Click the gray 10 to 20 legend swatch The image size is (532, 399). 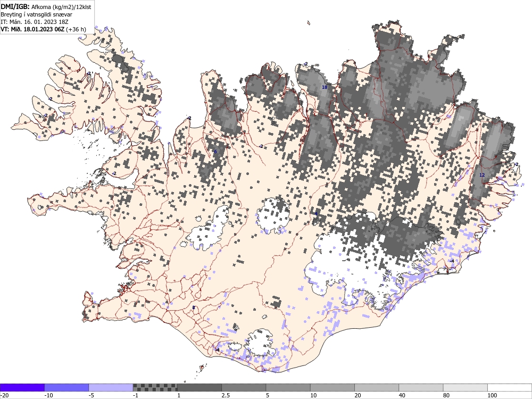pos(332,387)
